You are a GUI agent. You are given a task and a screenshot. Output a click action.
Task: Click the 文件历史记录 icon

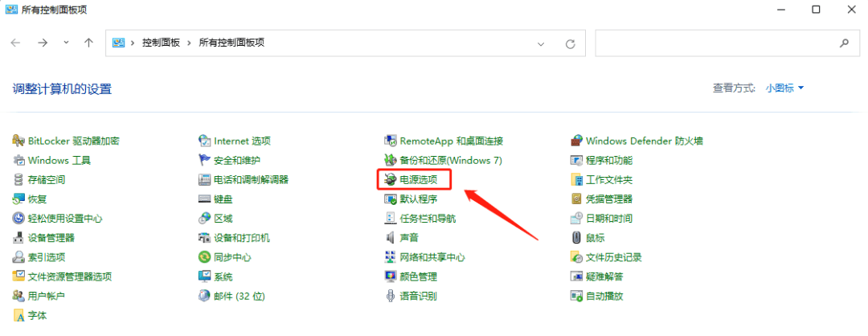point(577,257)
